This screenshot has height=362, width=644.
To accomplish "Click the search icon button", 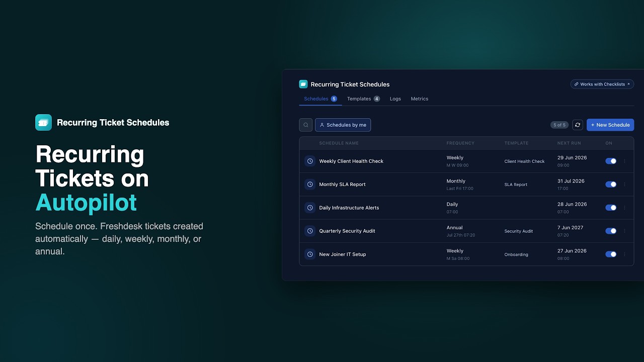I will (305, 125).
